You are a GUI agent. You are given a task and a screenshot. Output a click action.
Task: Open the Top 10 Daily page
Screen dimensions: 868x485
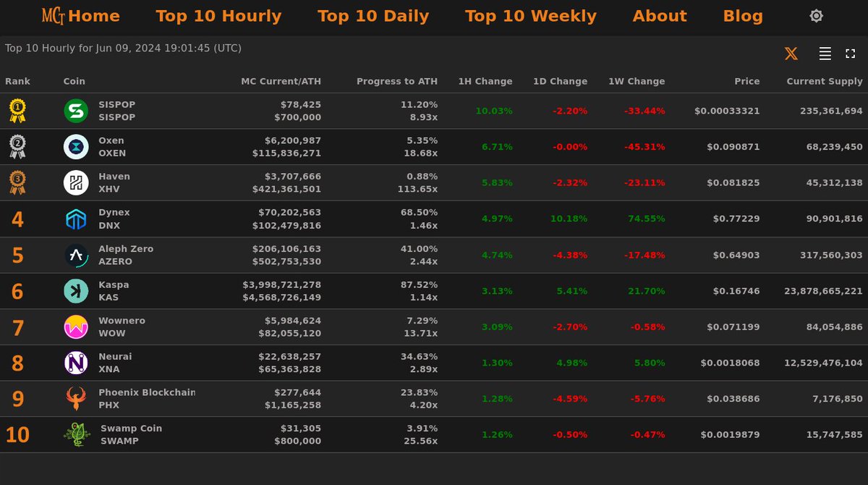tap(373, 16)
